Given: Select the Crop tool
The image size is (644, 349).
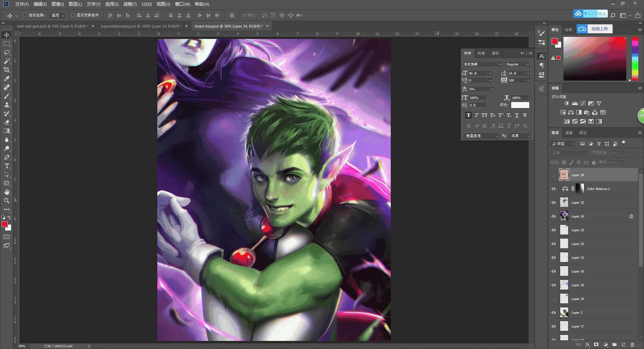Looking at the screenshot, I should click(x=7, y=70).
